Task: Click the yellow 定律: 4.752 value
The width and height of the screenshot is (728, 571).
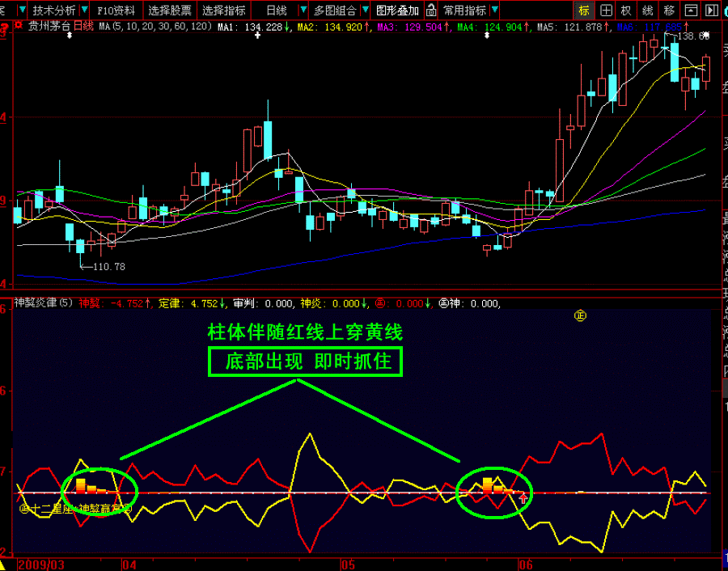Action: tap(193, 303)
